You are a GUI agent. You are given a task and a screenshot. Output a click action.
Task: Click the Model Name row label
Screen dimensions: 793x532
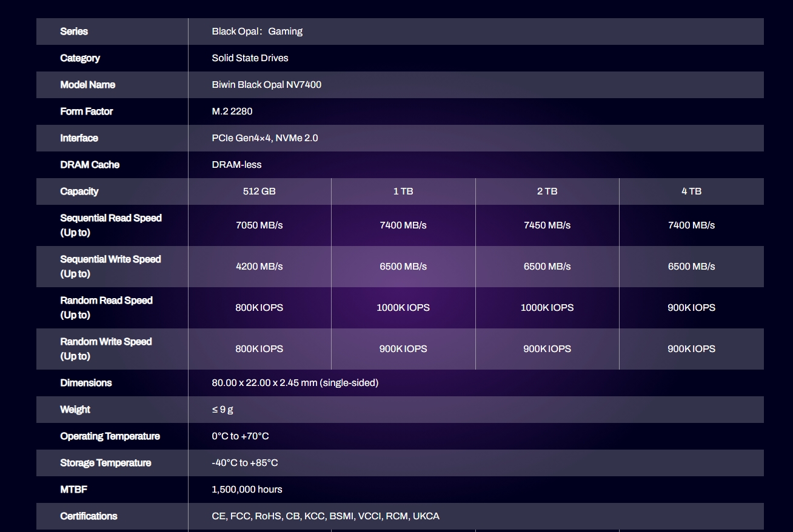point(87,85)
